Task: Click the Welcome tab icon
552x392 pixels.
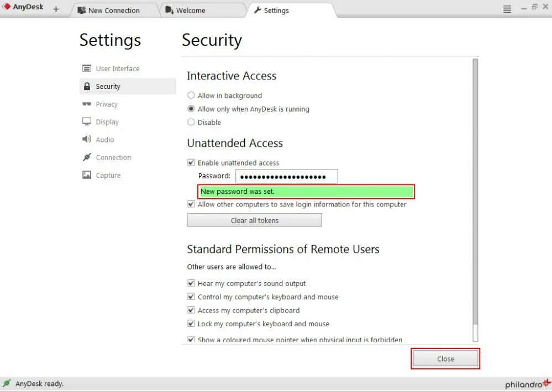Action: pyautogui.click(x=169, y=10)
